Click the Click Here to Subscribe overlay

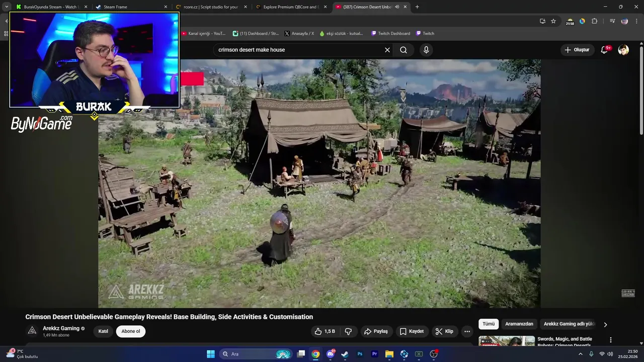click(628, 293)
